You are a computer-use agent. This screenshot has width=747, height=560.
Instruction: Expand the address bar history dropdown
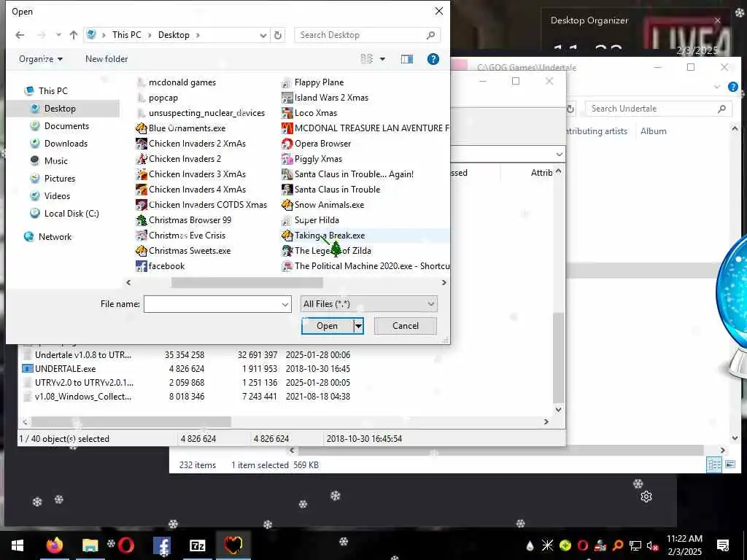[x=263, y=35]
